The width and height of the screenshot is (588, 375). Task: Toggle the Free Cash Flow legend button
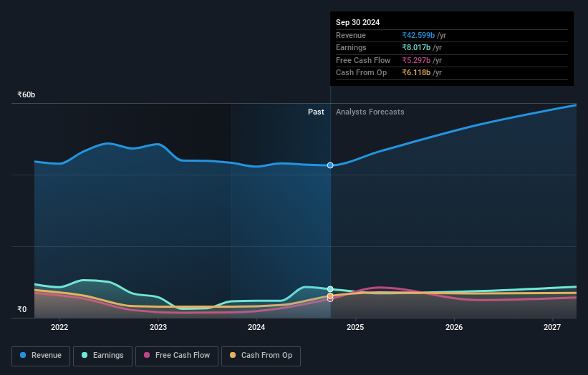coord(177,356)
